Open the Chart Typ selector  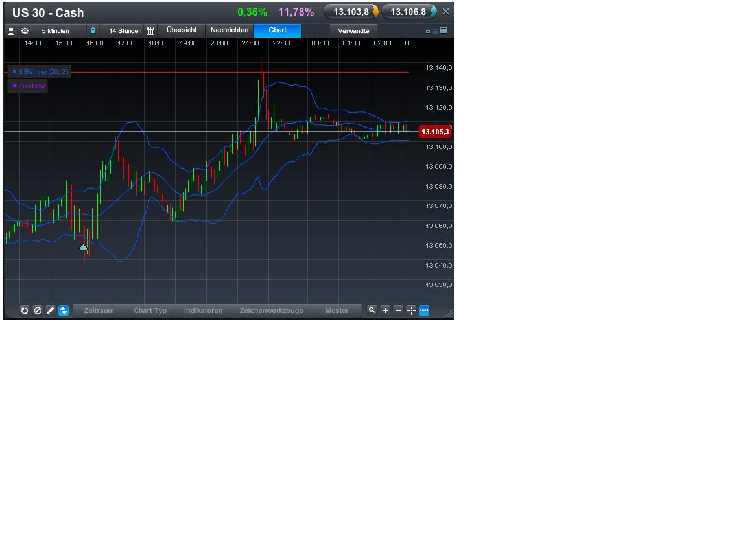point(150,310)
